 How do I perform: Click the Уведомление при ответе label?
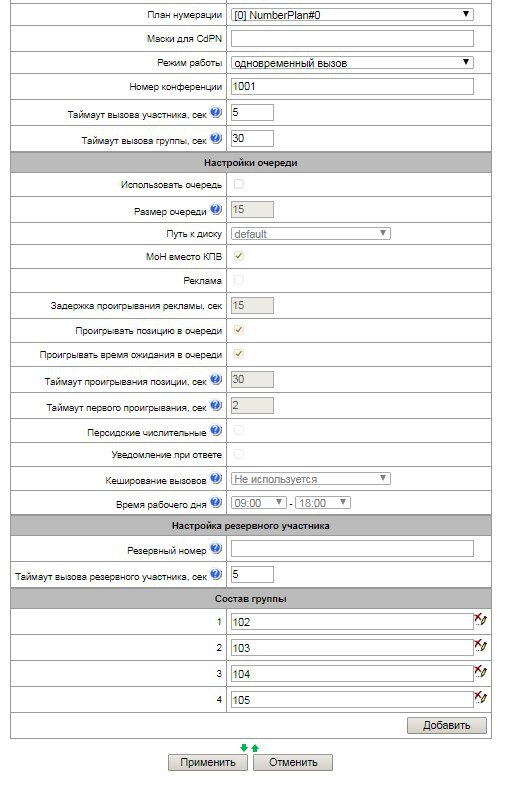coord(167,455)
